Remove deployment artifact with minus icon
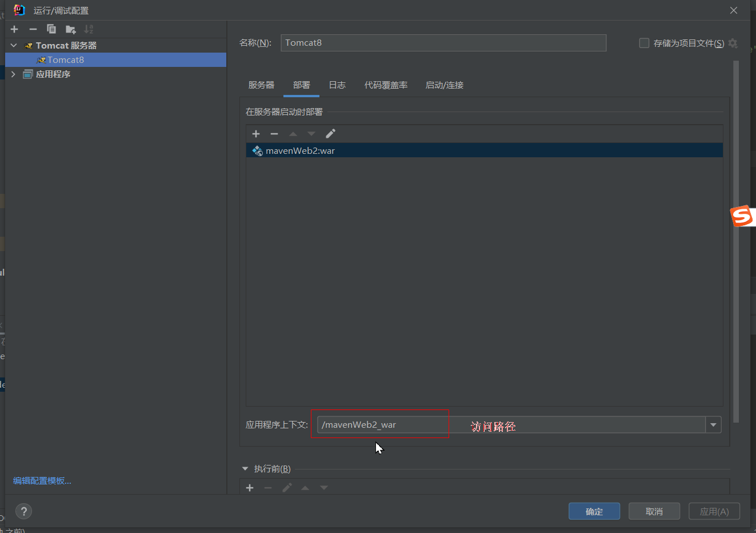The height and width of the screenshot is (533, 756). [x=274, y=134]
